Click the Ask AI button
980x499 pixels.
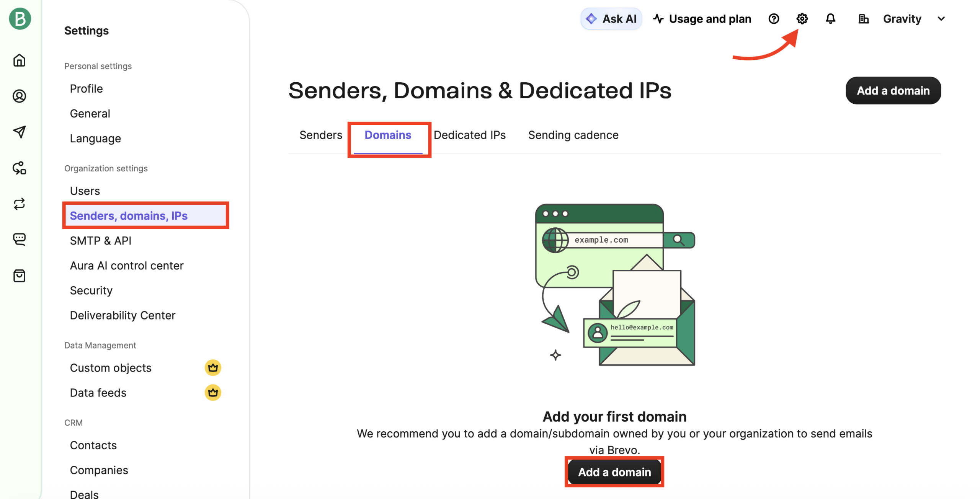611,19
